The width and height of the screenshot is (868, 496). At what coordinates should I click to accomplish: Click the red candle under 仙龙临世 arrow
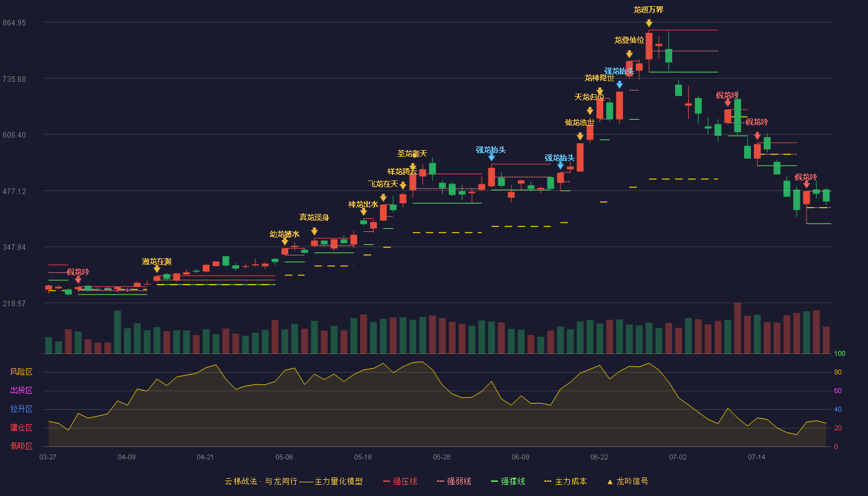[580, 157]
